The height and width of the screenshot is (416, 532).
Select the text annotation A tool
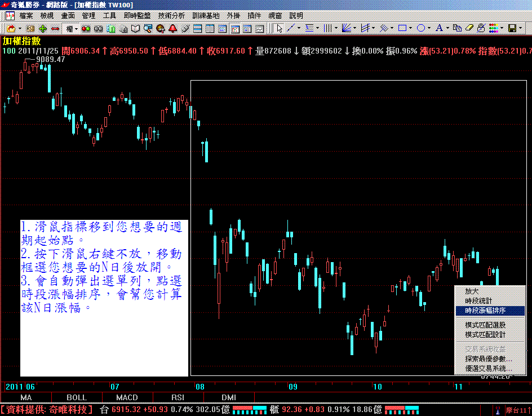440,28
